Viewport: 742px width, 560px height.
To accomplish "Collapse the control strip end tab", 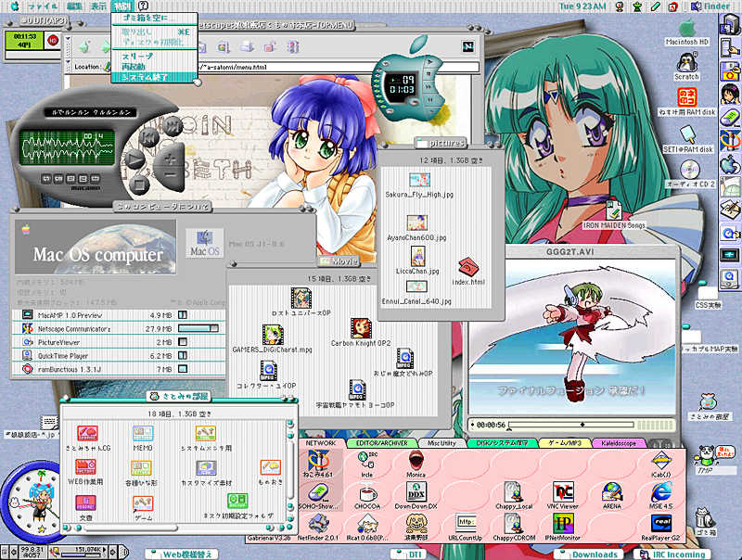I will (x=124, y=552).
